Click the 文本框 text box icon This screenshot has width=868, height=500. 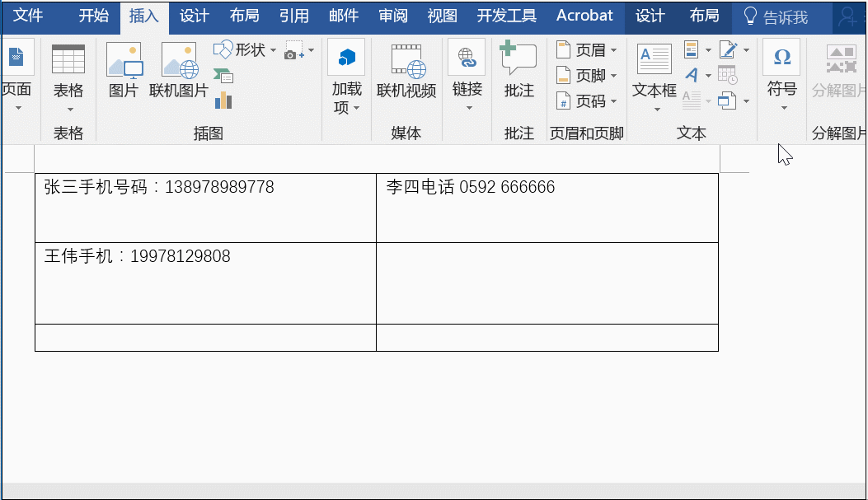[x=655, y=60]
